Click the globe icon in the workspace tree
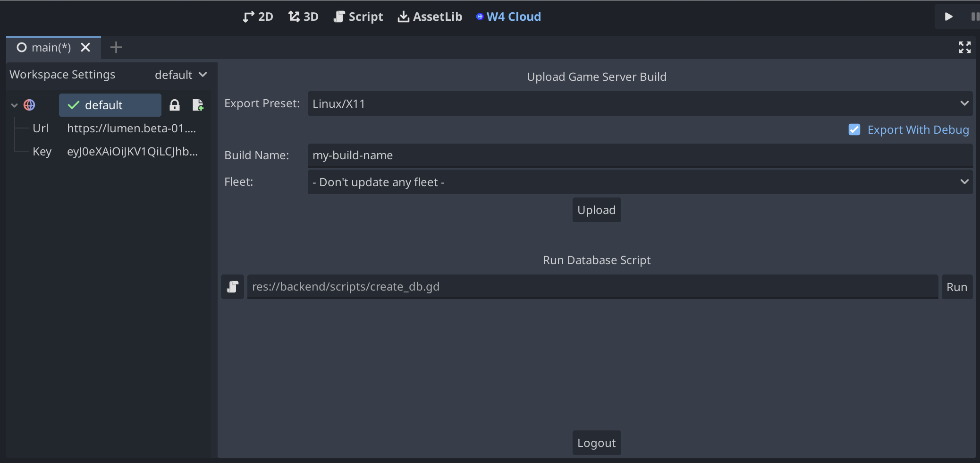The height and width of the screenshot is (463, 980). tap(30, 105)
